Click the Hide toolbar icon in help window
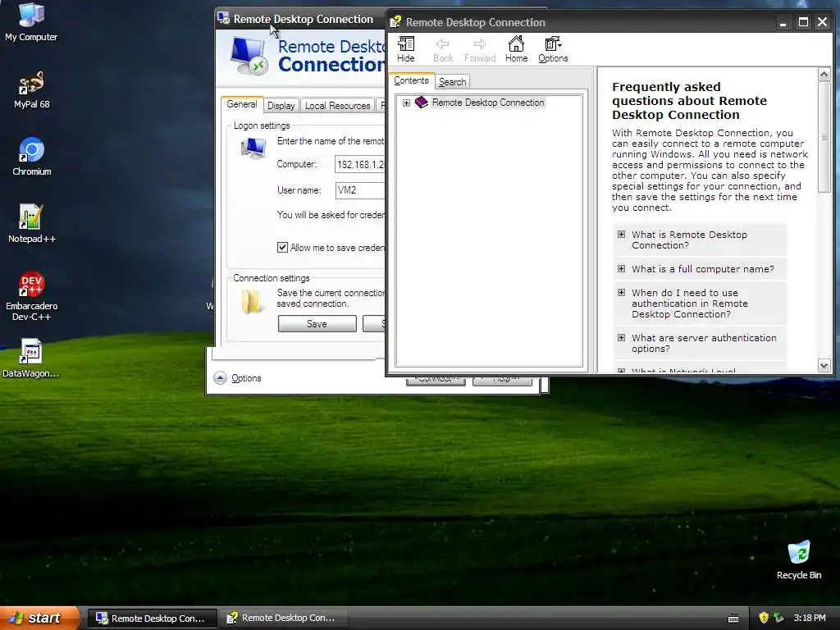Image resolution: width=840 pixels, height=630 pixels. [x=405, y=49]
